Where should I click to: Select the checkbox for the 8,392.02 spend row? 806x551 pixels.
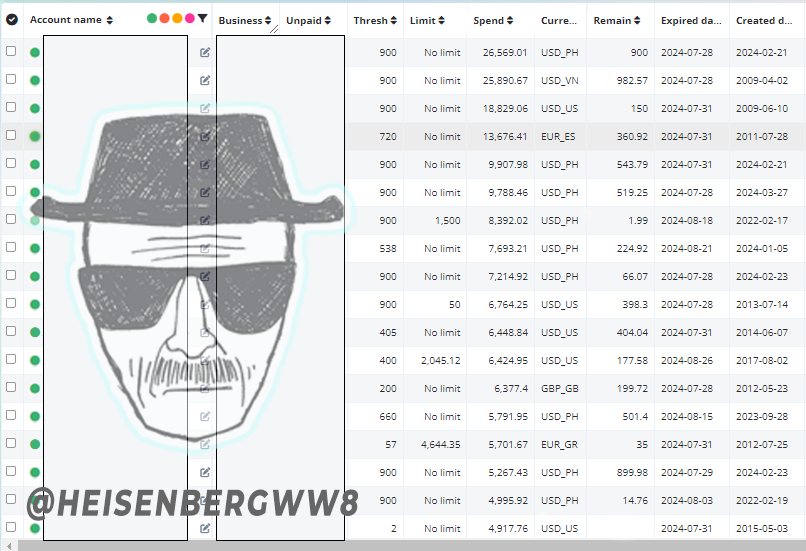(11, 219)
